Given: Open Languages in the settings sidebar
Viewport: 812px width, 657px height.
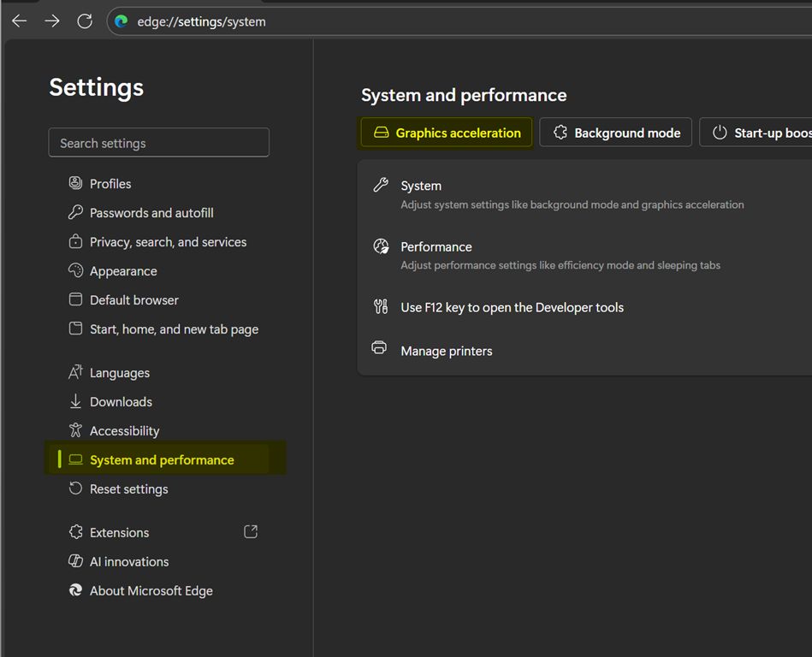Looking at the screenshot, I should coord(119,373).
